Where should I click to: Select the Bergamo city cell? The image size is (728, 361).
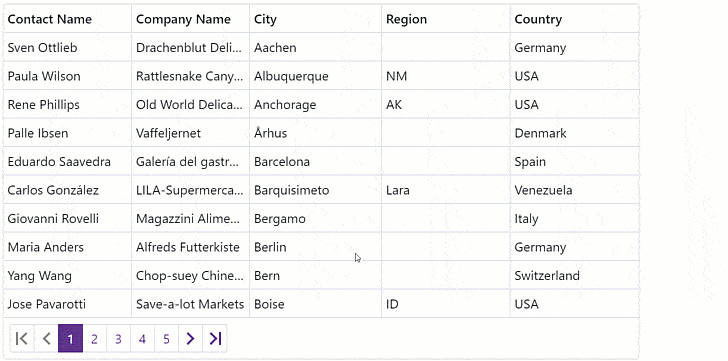[315, 219]
